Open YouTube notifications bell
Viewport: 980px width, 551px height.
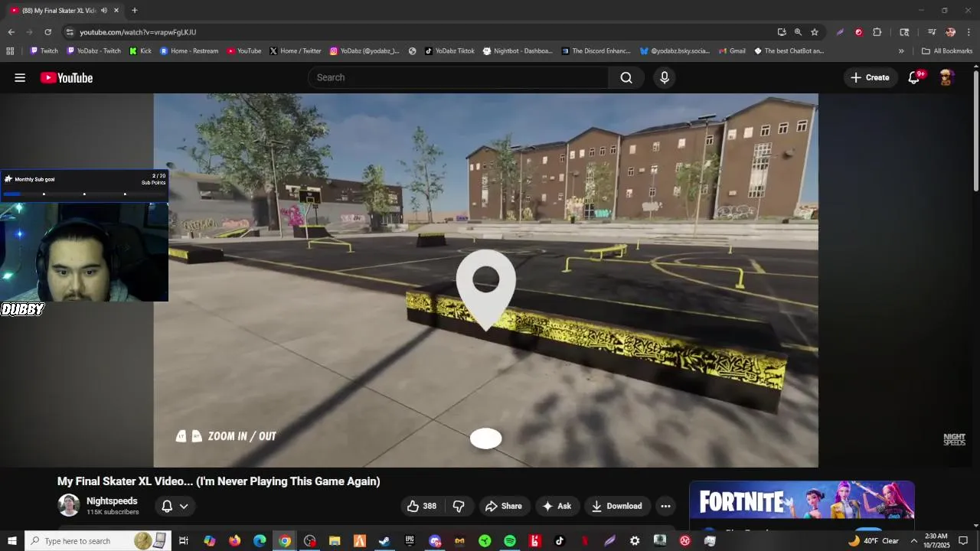[914, 77]
